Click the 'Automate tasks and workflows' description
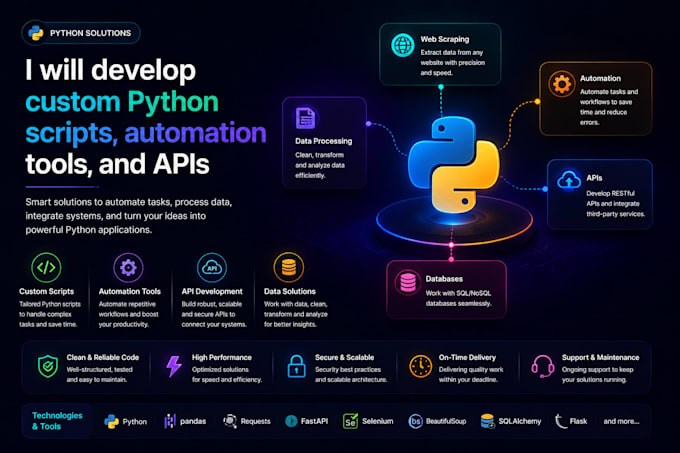 tap(609, 107)
